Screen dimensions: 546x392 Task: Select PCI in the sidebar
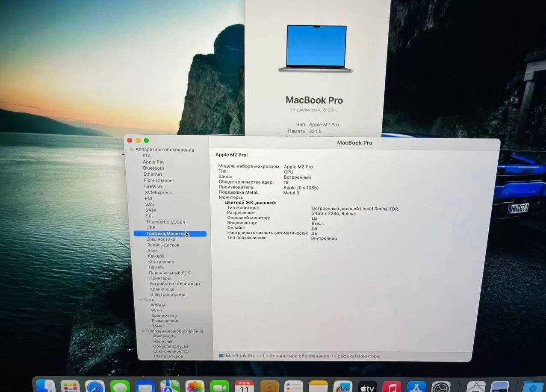[148, 198]
